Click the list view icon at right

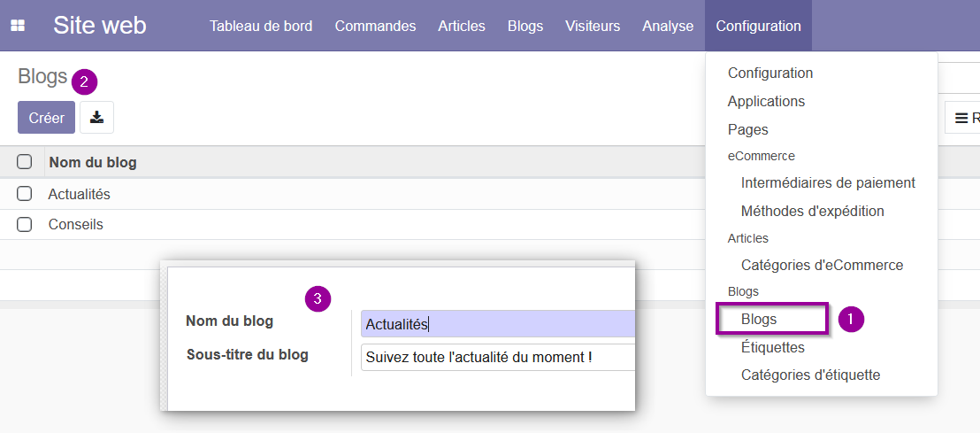(x=962, y=118)
